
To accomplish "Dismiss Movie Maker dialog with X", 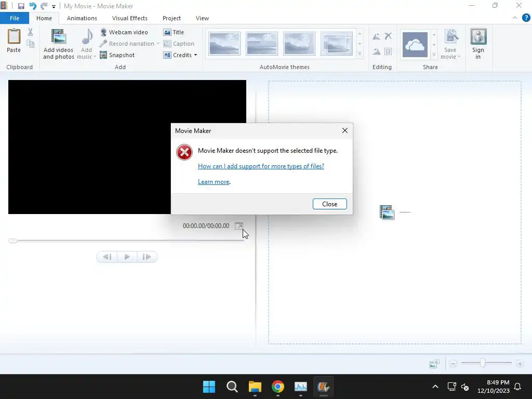I will [x=345, y=130].
